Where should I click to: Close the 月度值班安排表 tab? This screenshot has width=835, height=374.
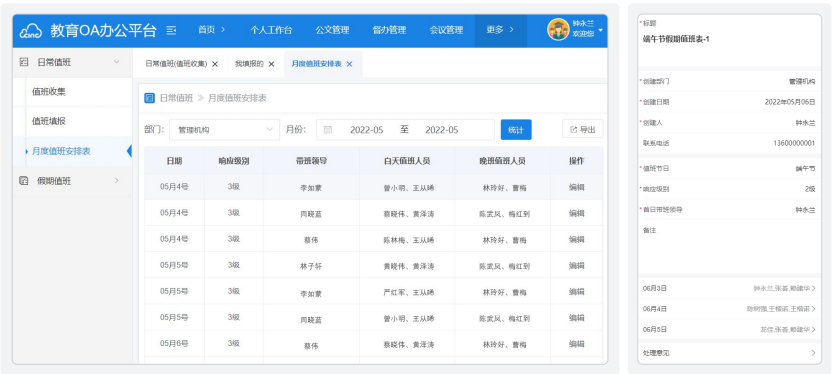(349, 64)
